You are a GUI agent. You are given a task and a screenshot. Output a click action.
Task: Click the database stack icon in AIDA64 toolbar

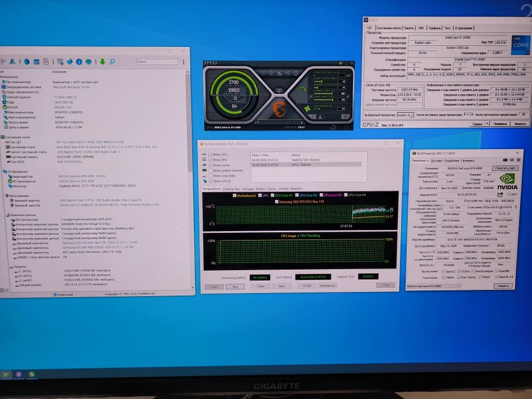[x=36, y=62]
